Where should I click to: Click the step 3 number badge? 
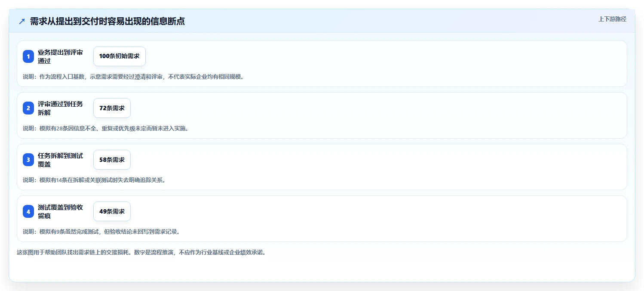tap(28, 160)
